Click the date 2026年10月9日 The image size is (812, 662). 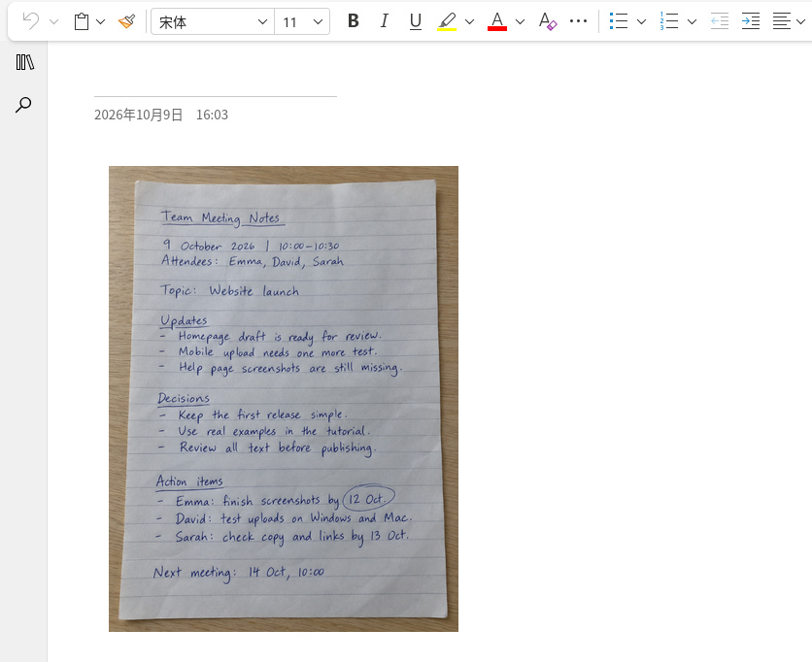(138, 115)
